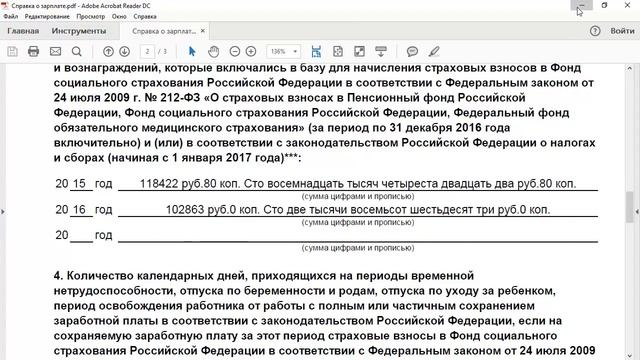Choose the Selection arrow tool
The width and height of the screenshot is (640, 360).
[x=192, y=51]
